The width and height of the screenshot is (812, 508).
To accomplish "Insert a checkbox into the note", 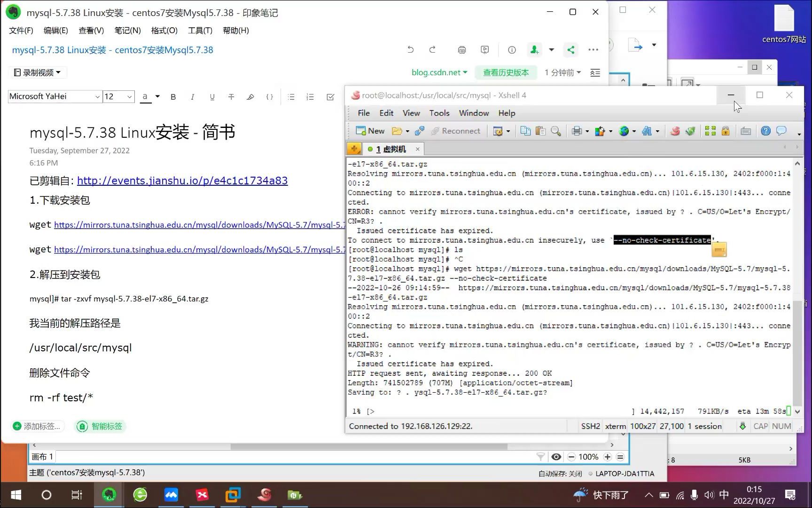I will point(330,96).
